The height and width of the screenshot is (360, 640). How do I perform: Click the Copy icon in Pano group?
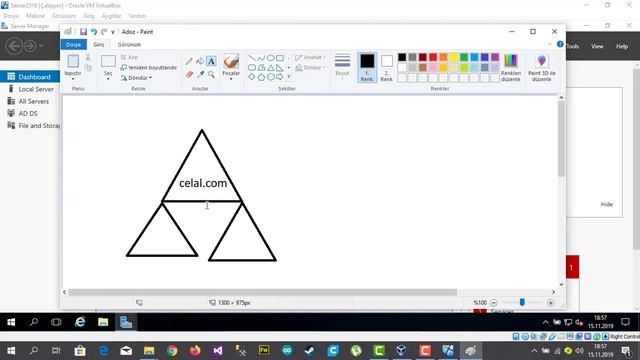(88, 68)
